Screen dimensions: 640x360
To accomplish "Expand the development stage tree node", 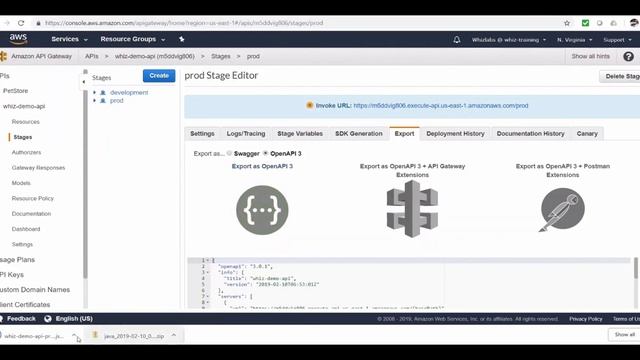I will tap(94, 93).
